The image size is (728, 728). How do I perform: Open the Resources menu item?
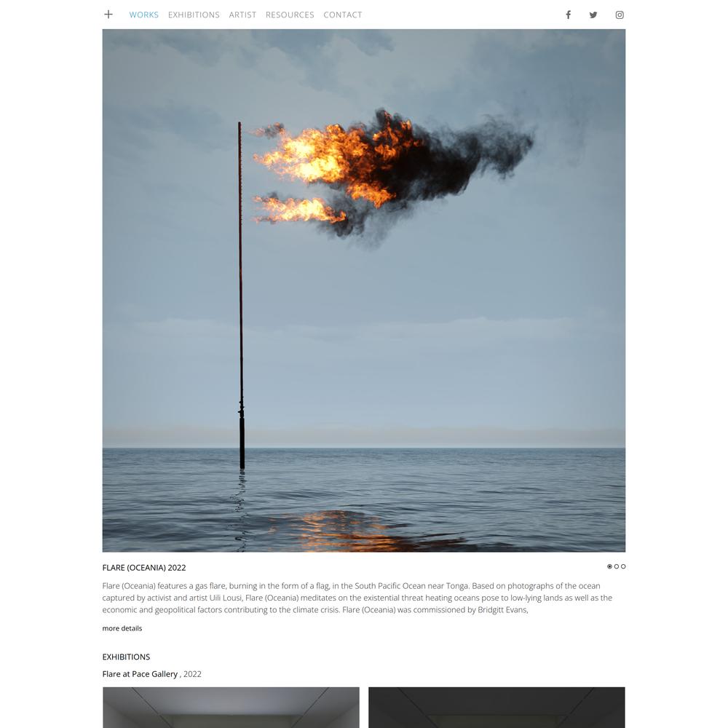pos(290,15)
